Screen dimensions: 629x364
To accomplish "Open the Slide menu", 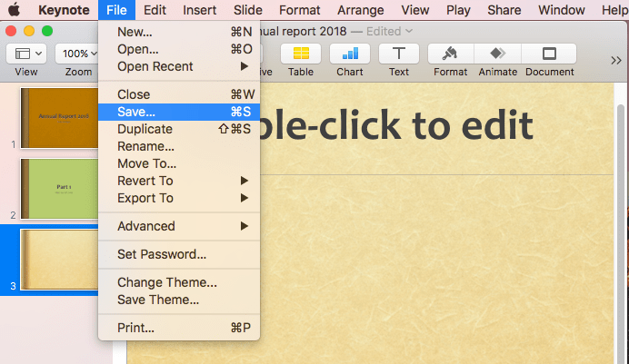I will tap(248, 10).
